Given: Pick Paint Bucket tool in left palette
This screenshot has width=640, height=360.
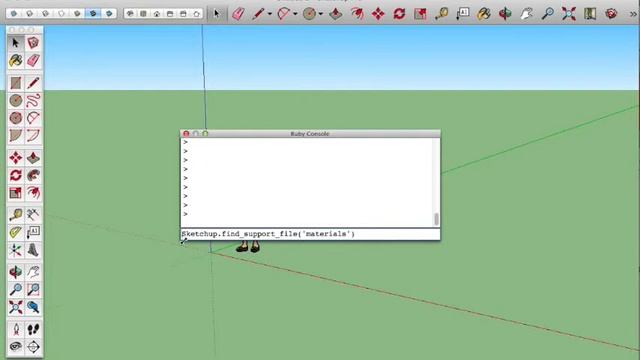Looking at the screenshot, I should click(x=16, y=60).
